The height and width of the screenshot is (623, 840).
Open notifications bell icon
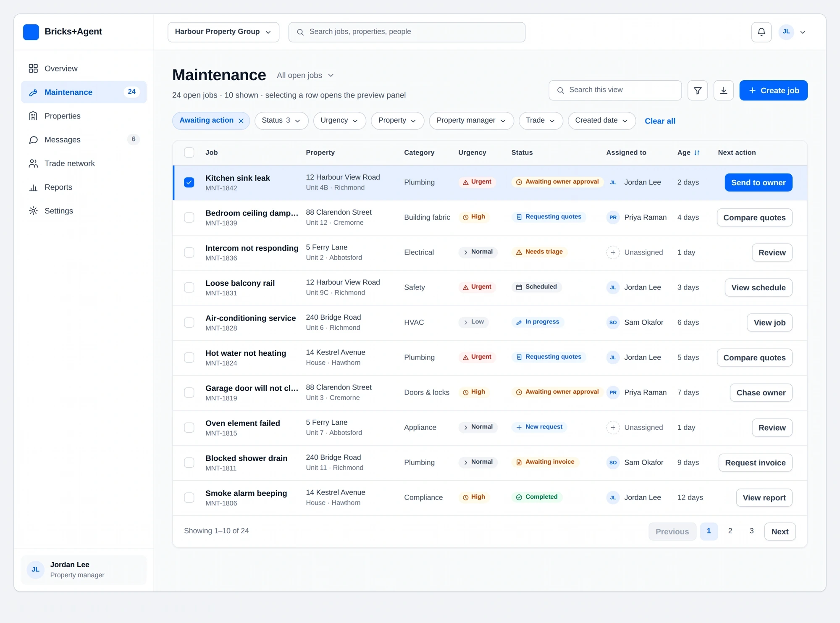tap(761, 32)
